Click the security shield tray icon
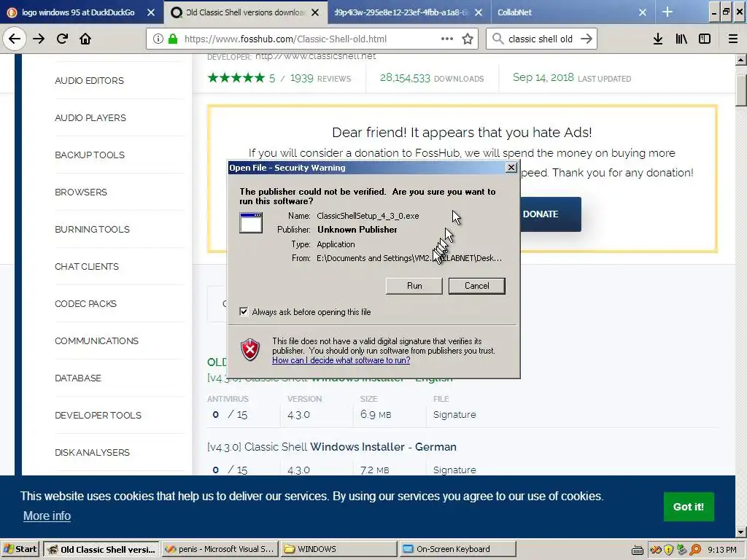Screen dimensions: 747x560 click(668, 550)
